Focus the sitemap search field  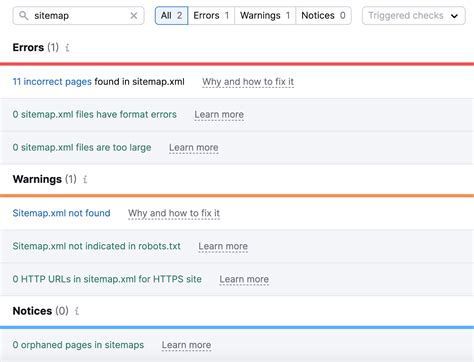(78, 16)
